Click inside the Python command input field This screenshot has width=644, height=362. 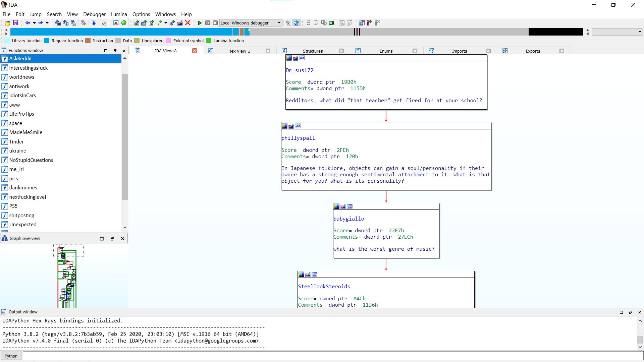point(333,356)
